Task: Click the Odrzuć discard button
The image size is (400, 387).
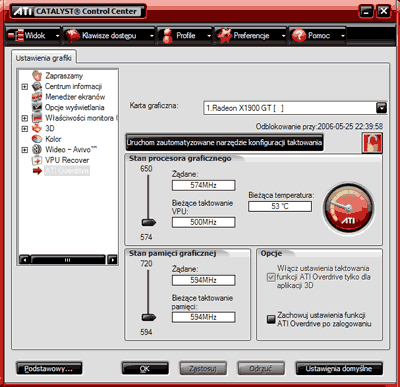Action: pyautogui.click(x=260, y=369)
